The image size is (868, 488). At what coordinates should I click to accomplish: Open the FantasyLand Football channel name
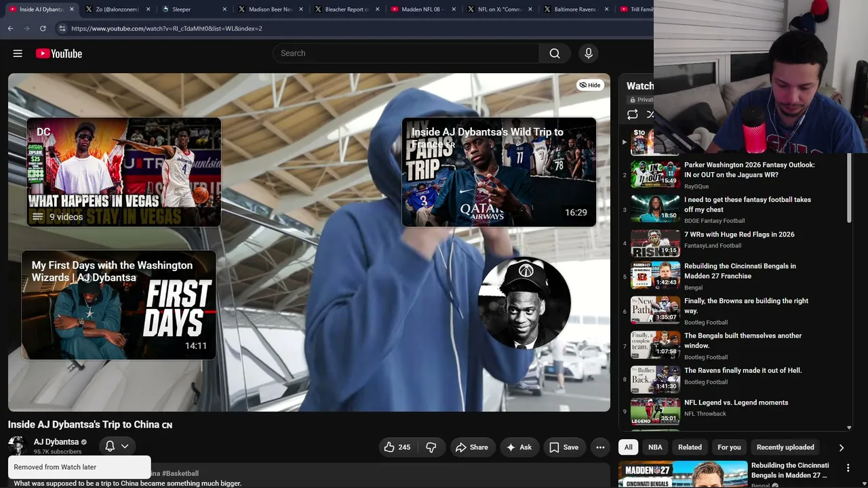click(713, 246)
